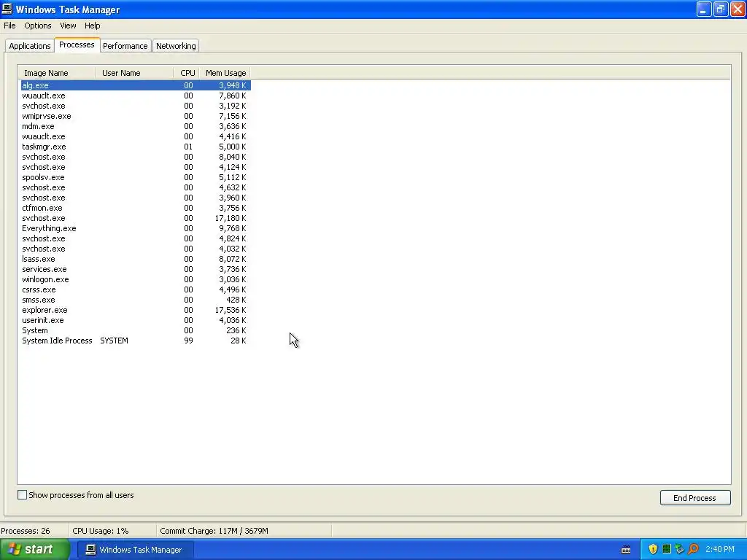Select the services.exe process
This screenshot has height=560, width=747.
tap(136, 270)
